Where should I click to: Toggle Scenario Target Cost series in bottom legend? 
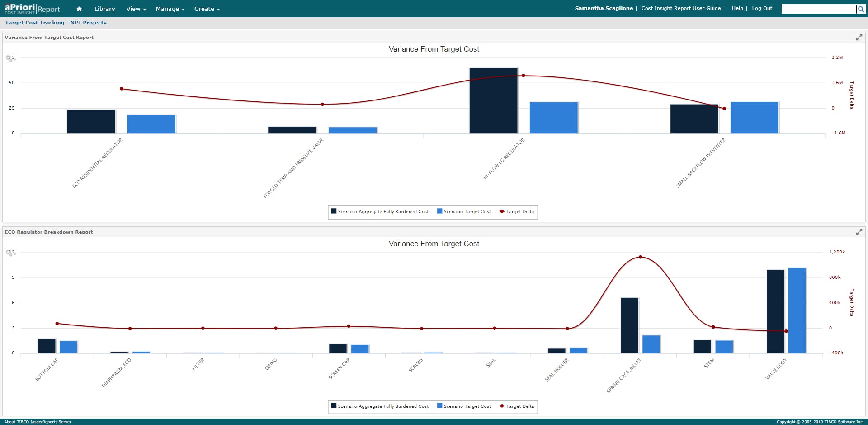click(x=464, y=406)
